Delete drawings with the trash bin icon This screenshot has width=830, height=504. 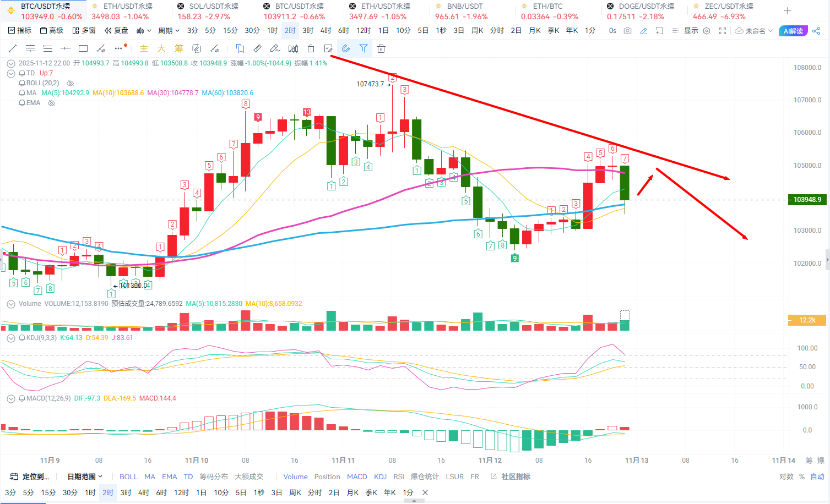[381, 48]
